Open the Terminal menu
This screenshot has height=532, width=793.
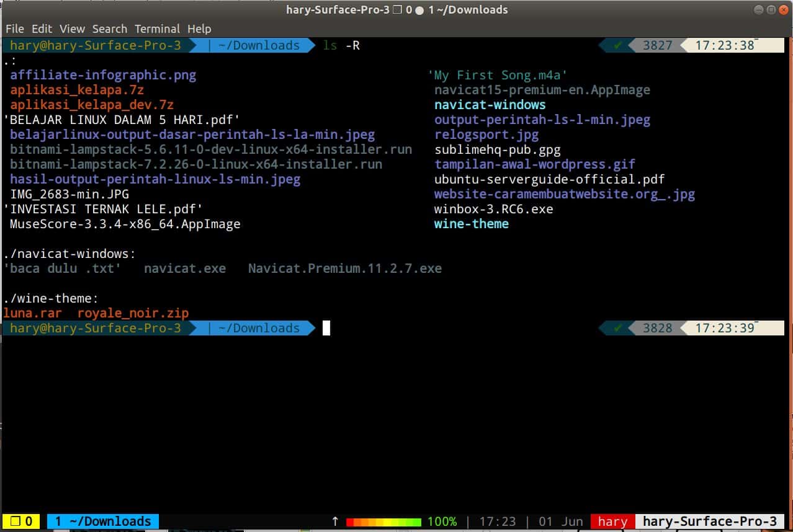tap(157, 29)
